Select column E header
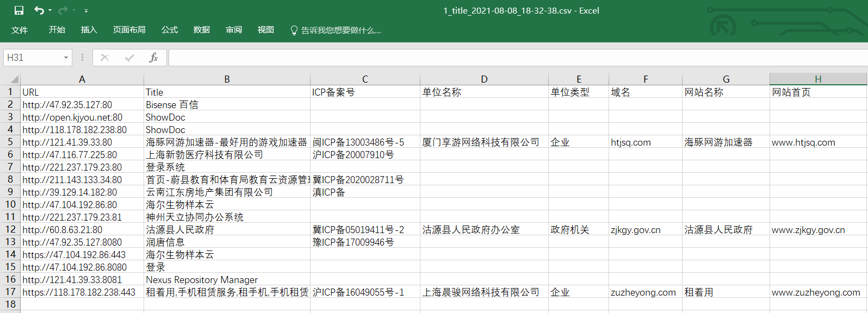Image resolution: width=868 pixels, height=313 pixels. pos(579,79)
